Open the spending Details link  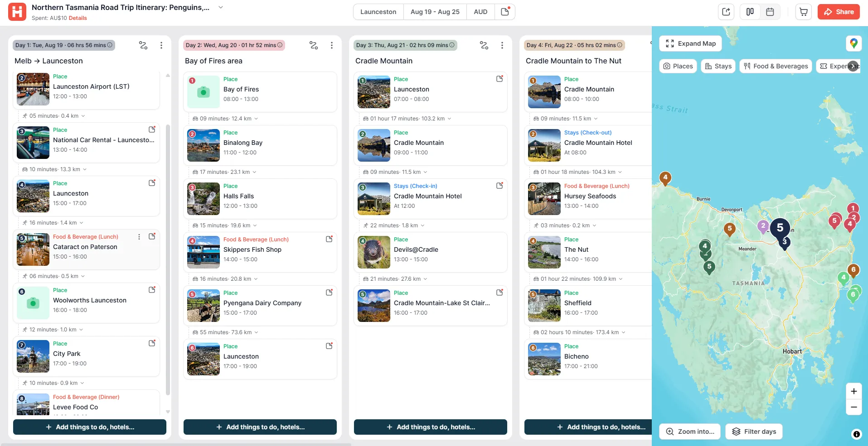point(78,18)
